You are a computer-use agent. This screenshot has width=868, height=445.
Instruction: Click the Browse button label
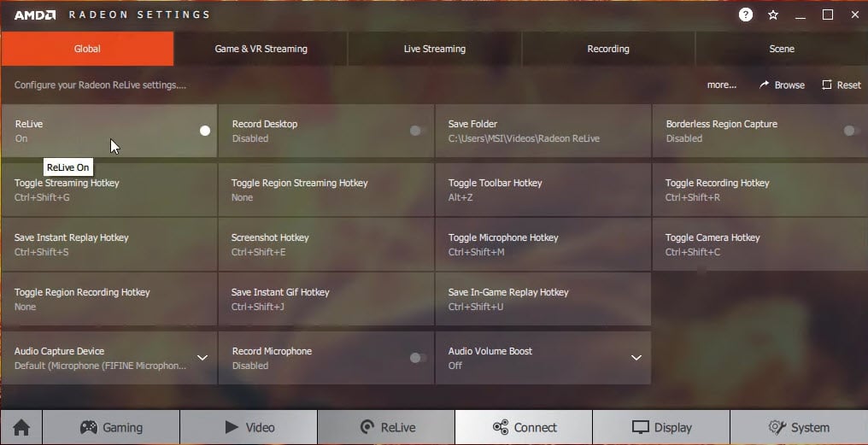pyautogui.click(x=789, y=85)
